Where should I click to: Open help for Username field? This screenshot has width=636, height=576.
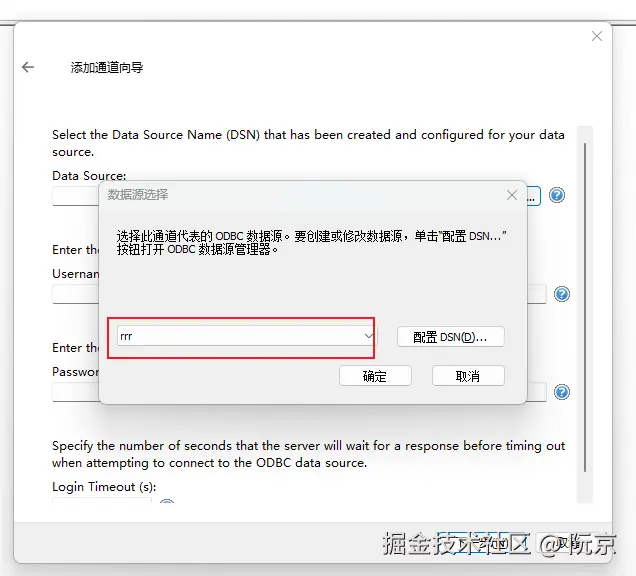click(562, 294)
